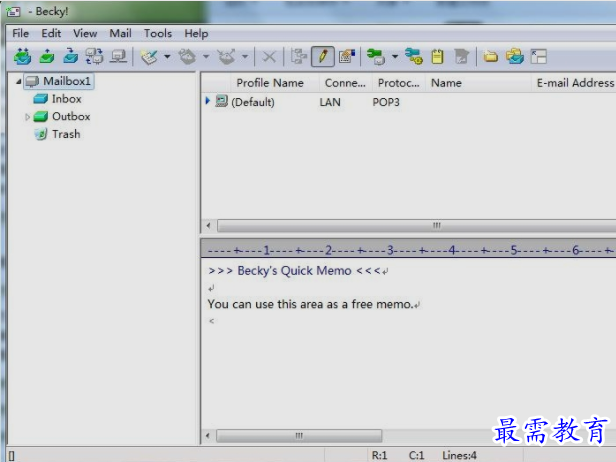Click the Becky! title bar app icon
The height and width of the screenshot is (462, 616).
[13, 12]
